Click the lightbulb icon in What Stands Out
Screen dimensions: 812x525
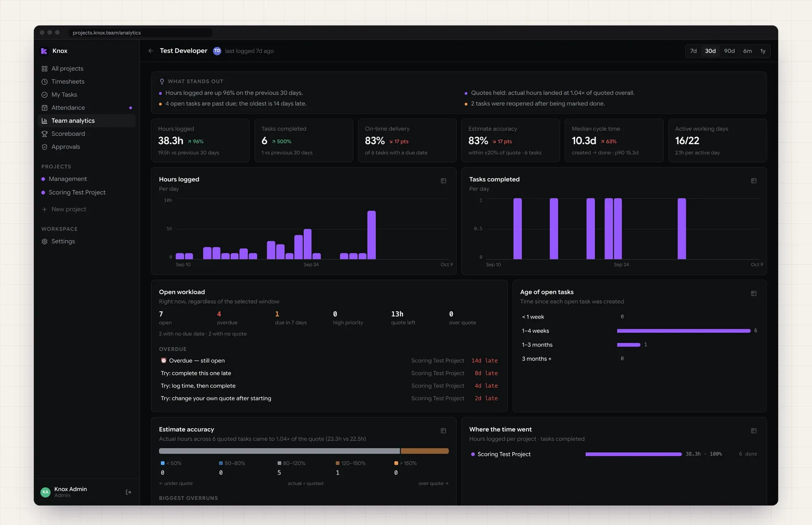coord(162,81)
